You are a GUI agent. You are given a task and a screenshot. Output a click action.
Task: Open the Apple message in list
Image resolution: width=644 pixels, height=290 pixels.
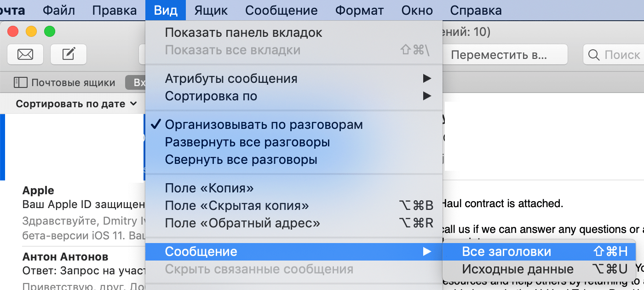[x=83, y=213]
